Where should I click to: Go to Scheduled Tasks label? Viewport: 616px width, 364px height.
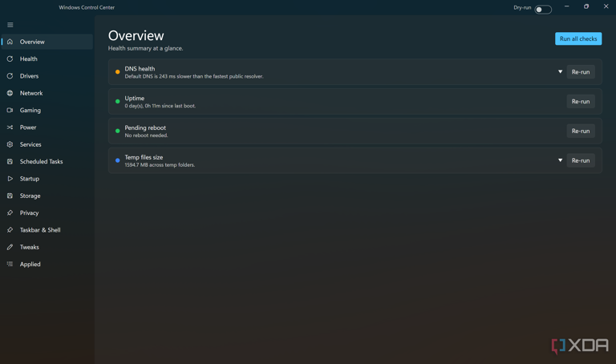click(x=41, y=161)
